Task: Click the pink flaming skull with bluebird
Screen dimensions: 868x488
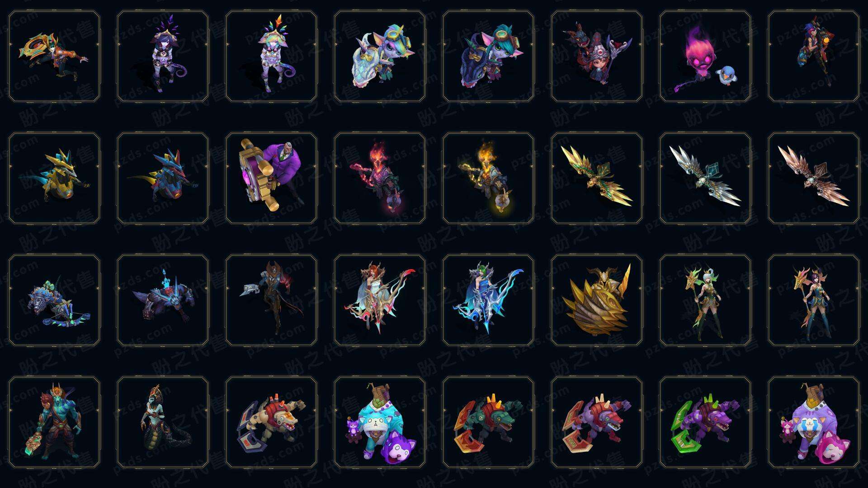Action: 705,56
